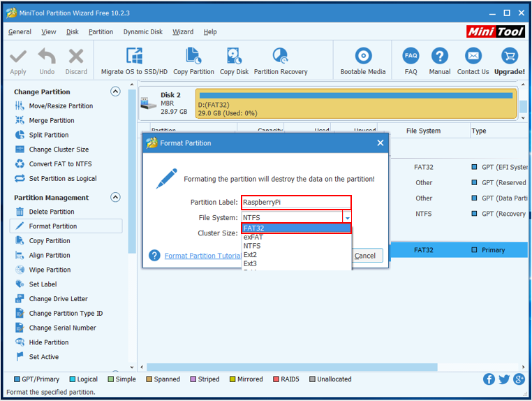The width and height of the screenshot is (532, 401).
Task: Select the D:(FAT32) partition bar
Action: [x=355, y=104]
